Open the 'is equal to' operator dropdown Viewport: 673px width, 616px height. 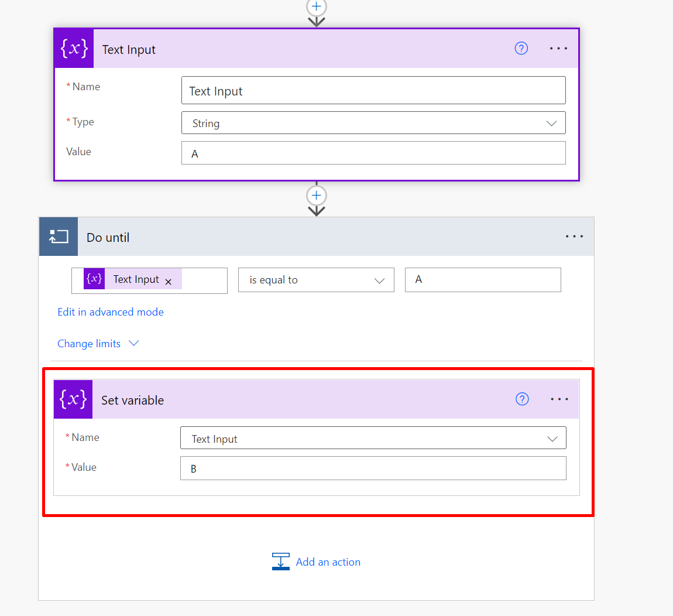click(316, 280)
